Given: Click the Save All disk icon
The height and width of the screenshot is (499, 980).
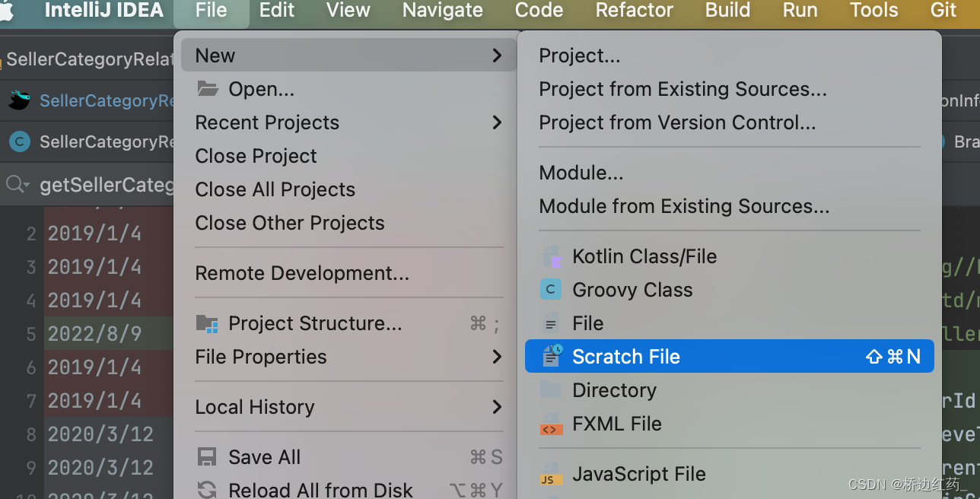Looking at the screenshot, I should [x=207, y=457].
